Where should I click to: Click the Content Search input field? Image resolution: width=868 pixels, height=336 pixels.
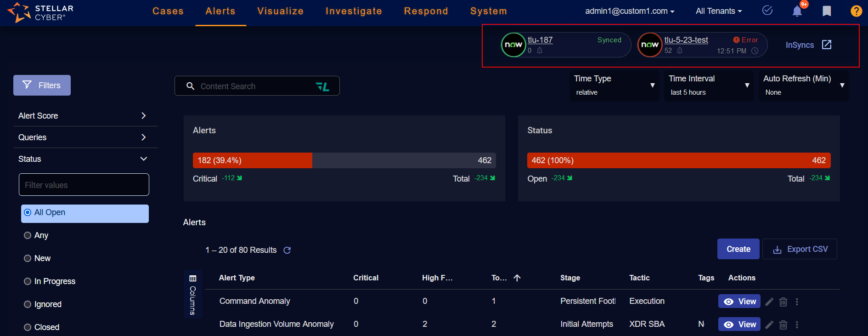tap(255, 86)
